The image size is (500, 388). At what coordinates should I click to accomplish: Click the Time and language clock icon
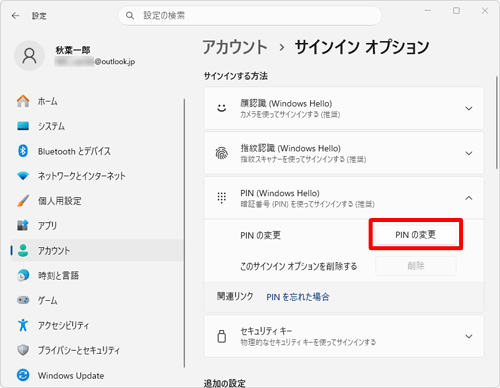[23, 275]
